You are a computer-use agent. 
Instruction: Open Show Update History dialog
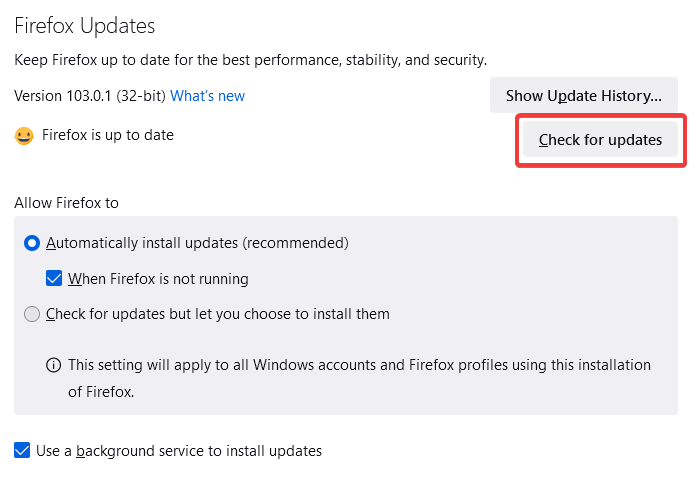[584, 95]
